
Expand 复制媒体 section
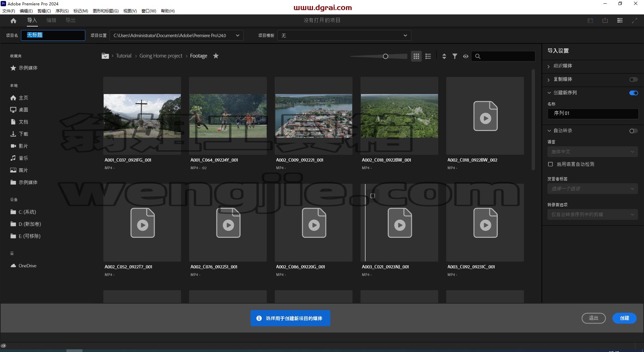(x=549, y=80)
